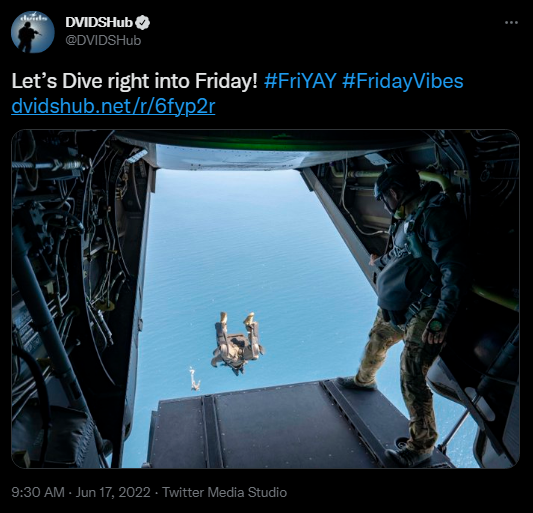Image resolution: width=533 pixels, height=513 pixels.
Task: Click the Twitter Media Studio source label
Action: pyautogui.click(x=224, y=492)
